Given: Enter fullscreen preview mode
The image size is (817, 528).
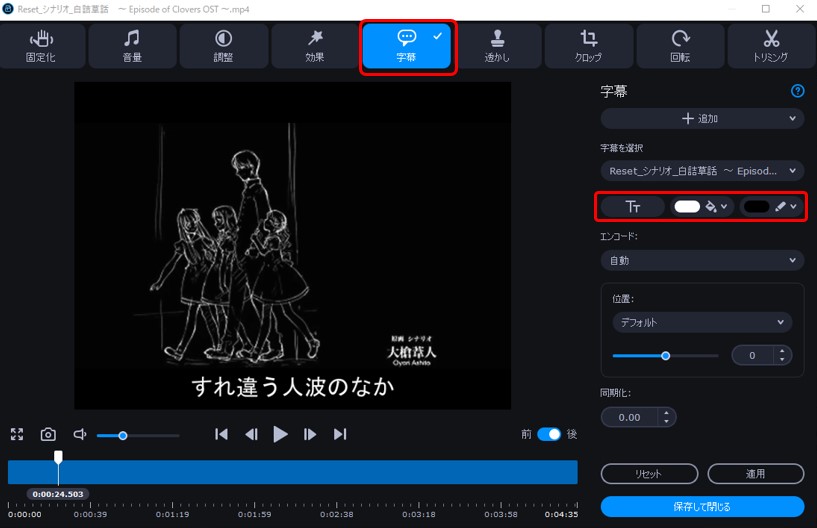Looking at the screenshot, I should pyautogui.click(x=17, y=434).
